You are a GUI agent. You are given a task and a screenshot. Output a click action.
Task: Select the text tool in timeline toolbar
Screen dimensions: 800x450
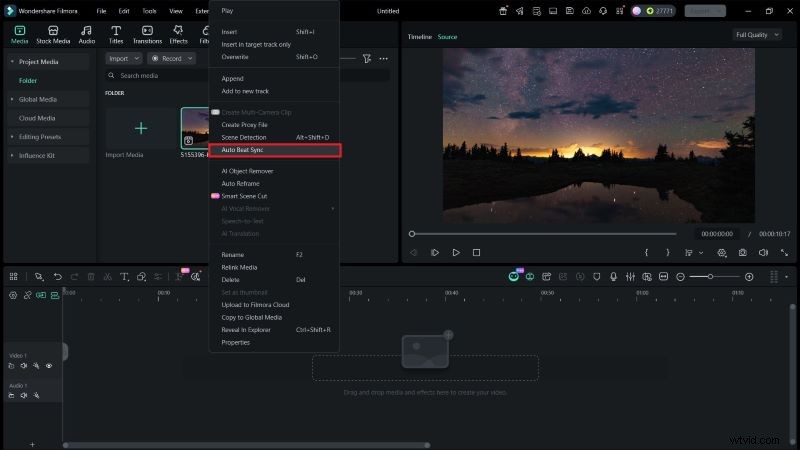123,276
